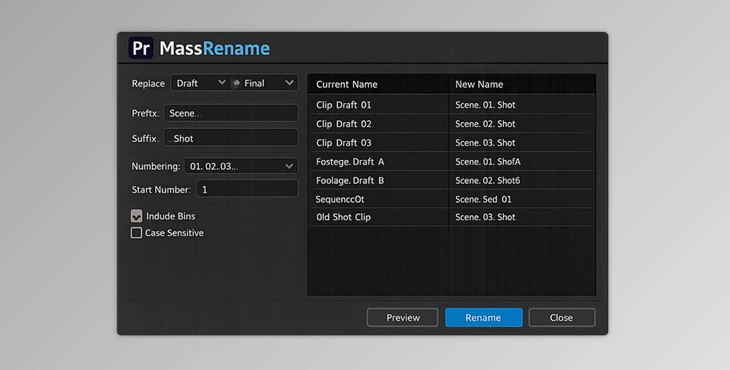Click the Current Name column header
This screenshot has height=370, width=730.
point(378,84)
